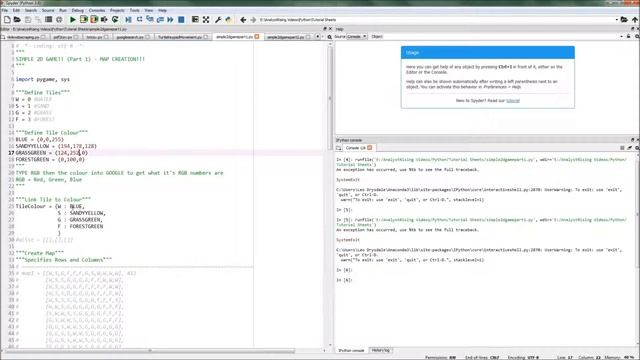Browse working directory folder icon
The image size is (640, 360).
pos(624,20)
